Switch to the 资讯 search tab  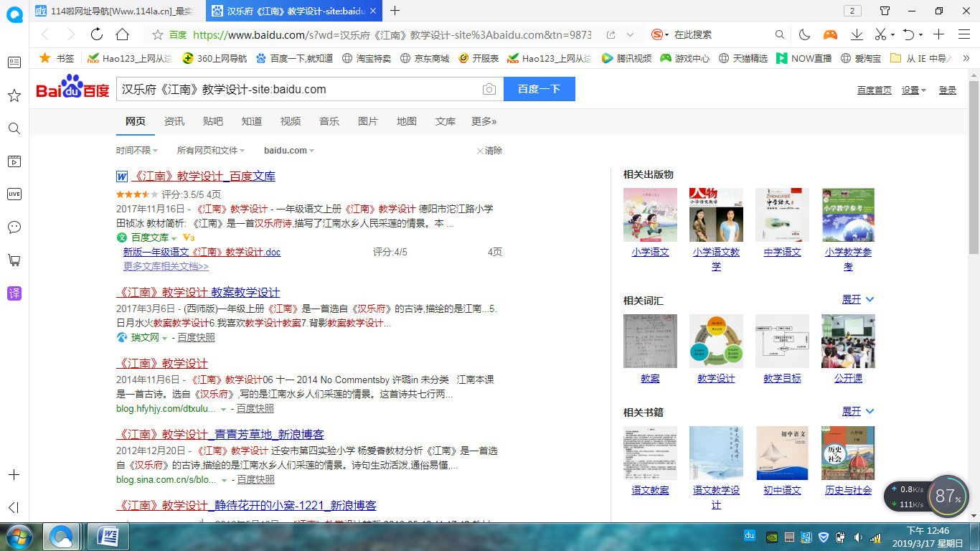tap(174, 121)
